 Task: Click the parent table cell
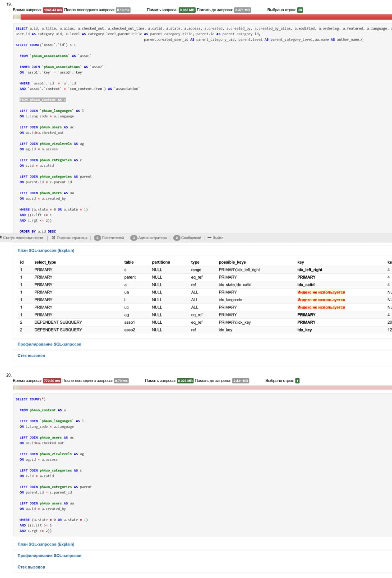pyautogui.click(x=130, y=277)
